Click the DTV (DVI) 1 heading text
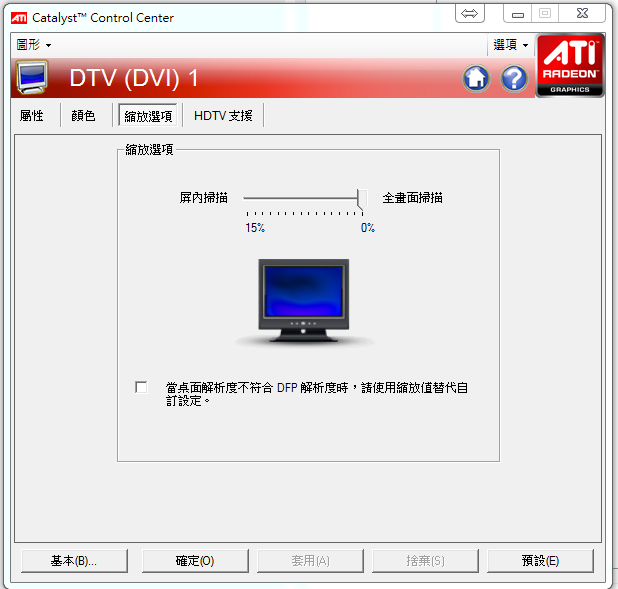Image resolution: width=618 pixels, height=589 pixels. (x=134, y=78)
